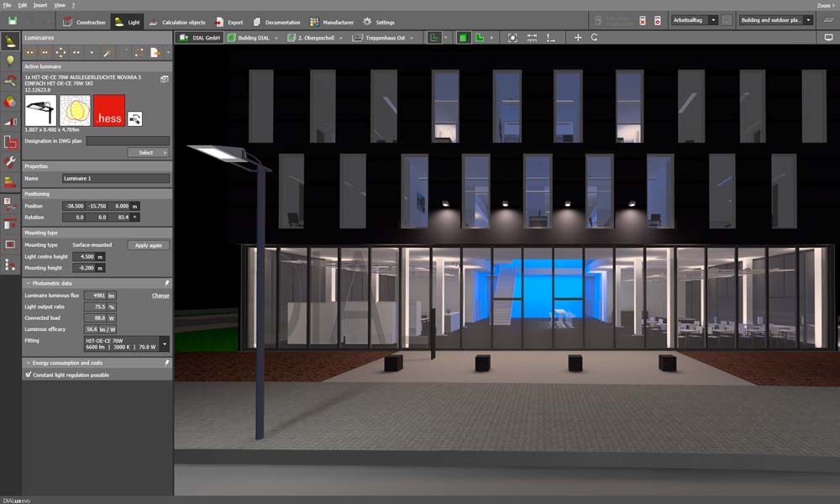Click the Apply again button

[x=148, y=245]
